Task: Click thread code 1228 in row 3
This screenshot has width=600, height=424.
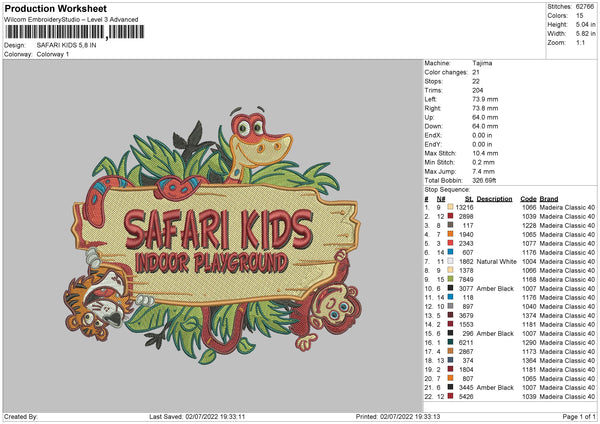Action: [529, 225]
